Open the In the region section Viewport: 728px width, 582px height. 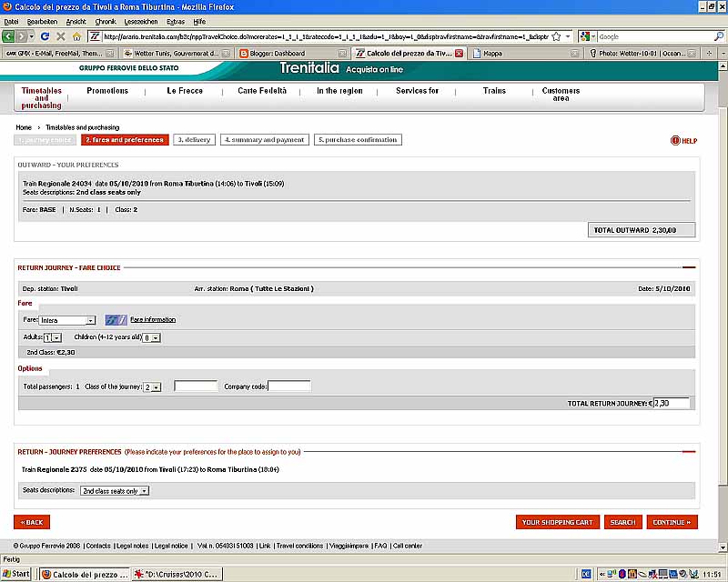(339, 91)
